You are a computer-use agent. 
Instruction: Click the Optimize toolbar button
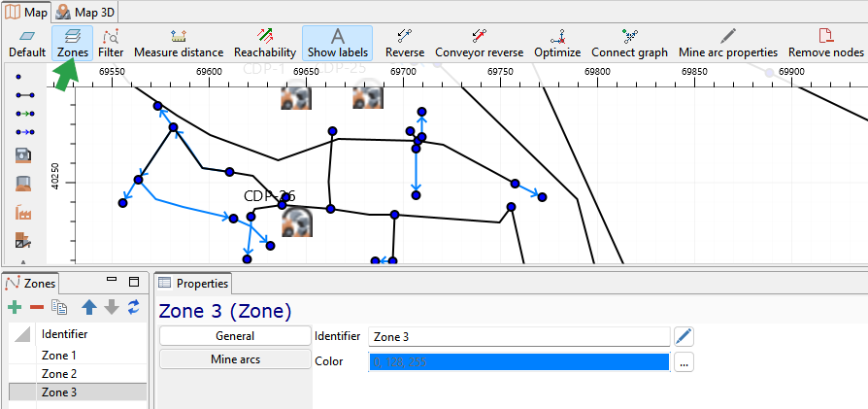[557, 43]
